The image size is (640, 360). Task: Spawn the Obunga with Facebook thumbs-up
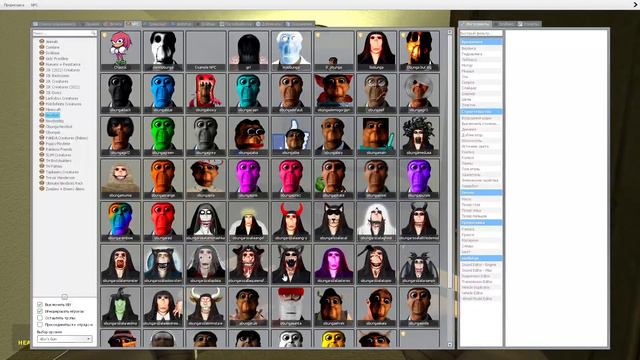coord(291,136)
